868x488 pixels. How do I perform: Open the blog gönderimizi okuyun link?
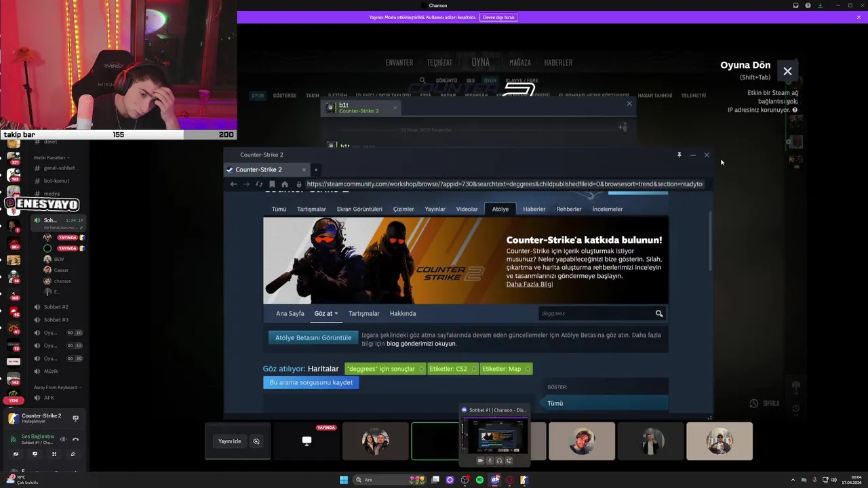coord(421,344)
